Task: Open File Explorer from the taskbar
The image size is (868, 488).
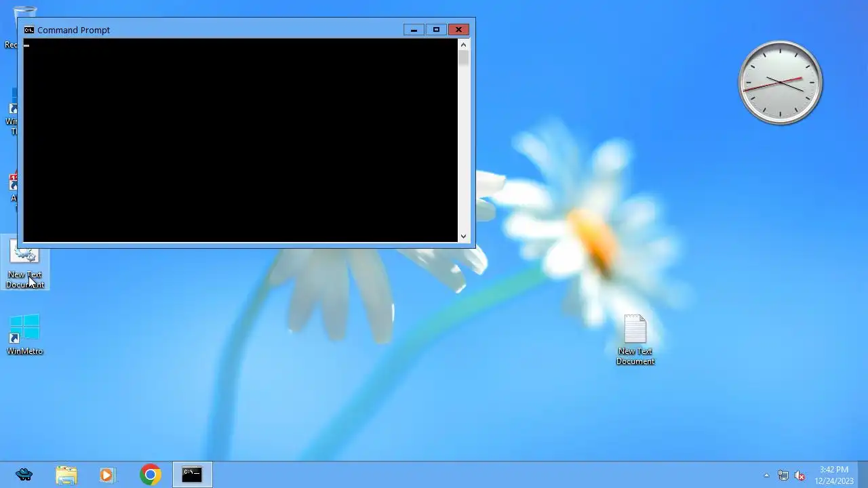Action: click(x=66, y=475)
